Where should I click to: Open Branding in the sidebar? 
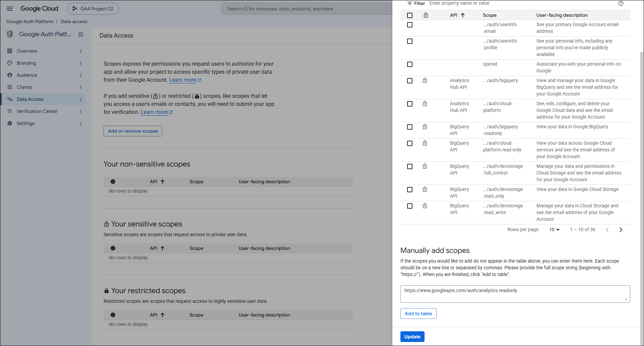pyautogui.click(x=26, y=63)
